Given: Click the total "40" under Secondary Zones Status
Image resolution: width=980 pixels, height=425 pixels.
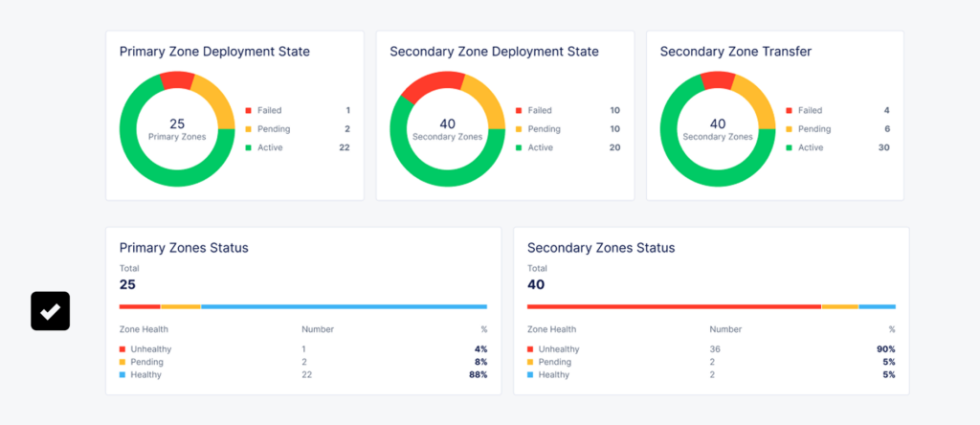Looking at the screenshot, I should (x=536, y=285).
